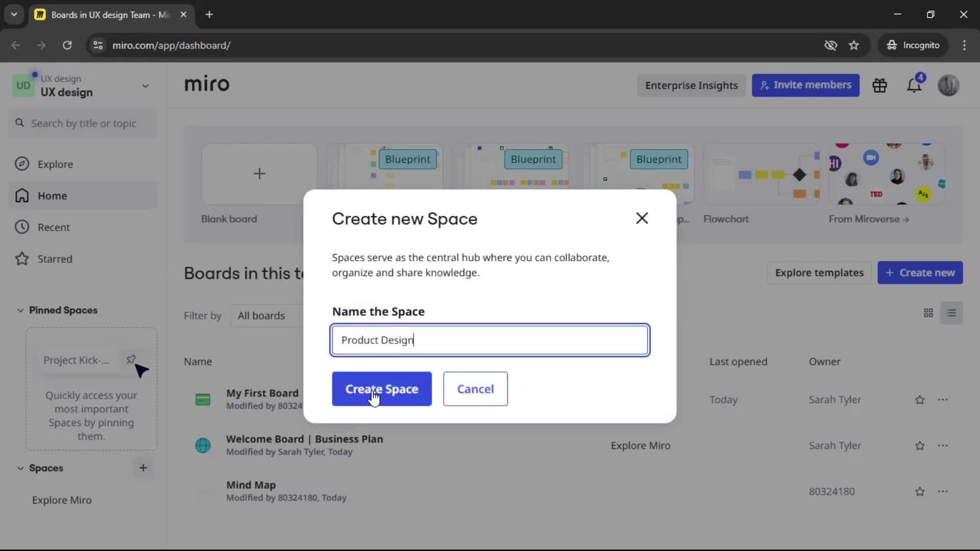
Task: Open Recent boards in the sidebar
Action: (x=83, y=228)
